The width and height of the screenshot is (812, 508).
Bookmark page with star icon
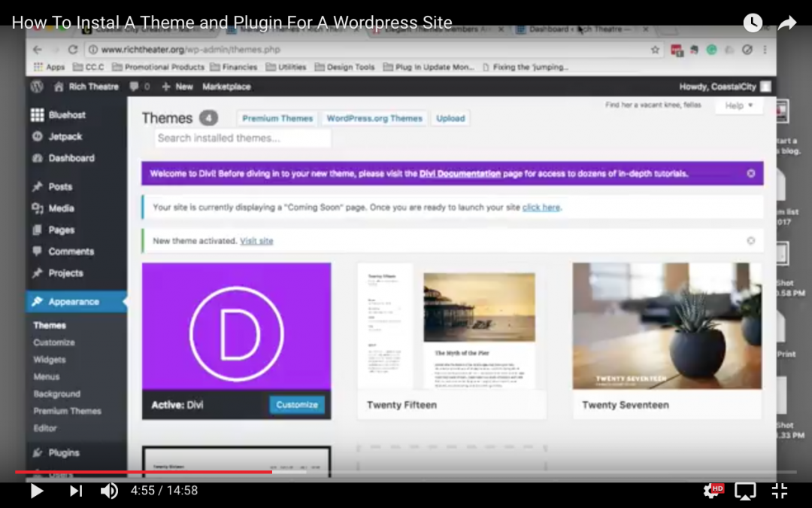tap(655, 50)
